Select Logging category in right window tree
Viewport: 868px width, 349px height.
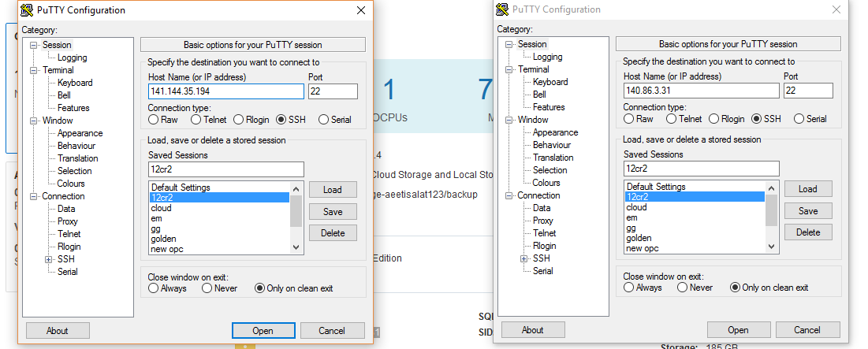(547, 57)
